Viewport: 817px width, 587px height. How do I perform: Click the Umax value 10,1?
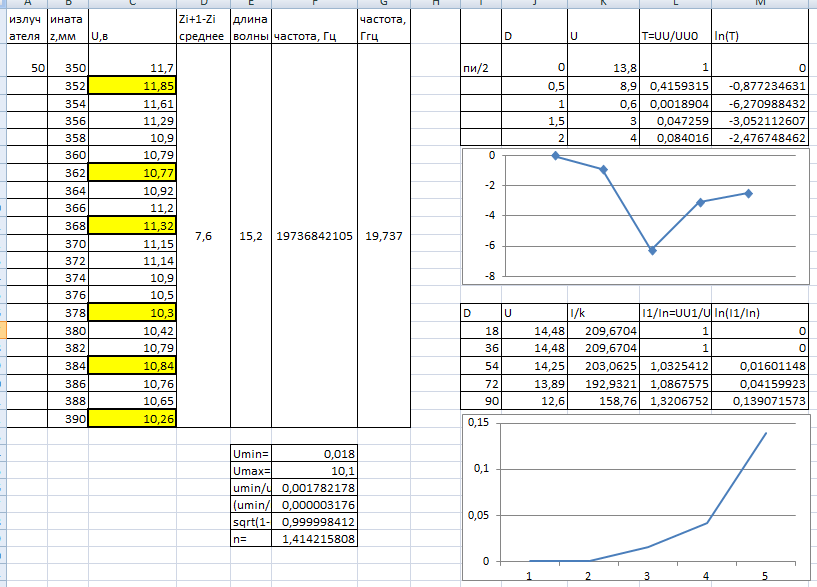(314, 471)
